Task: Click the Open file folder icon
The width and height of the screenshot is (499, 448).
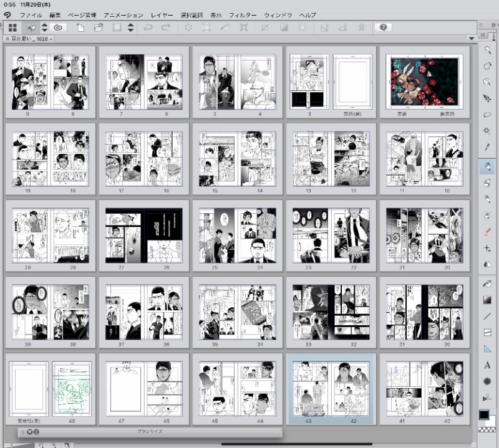Action: (x=99, y=27)
